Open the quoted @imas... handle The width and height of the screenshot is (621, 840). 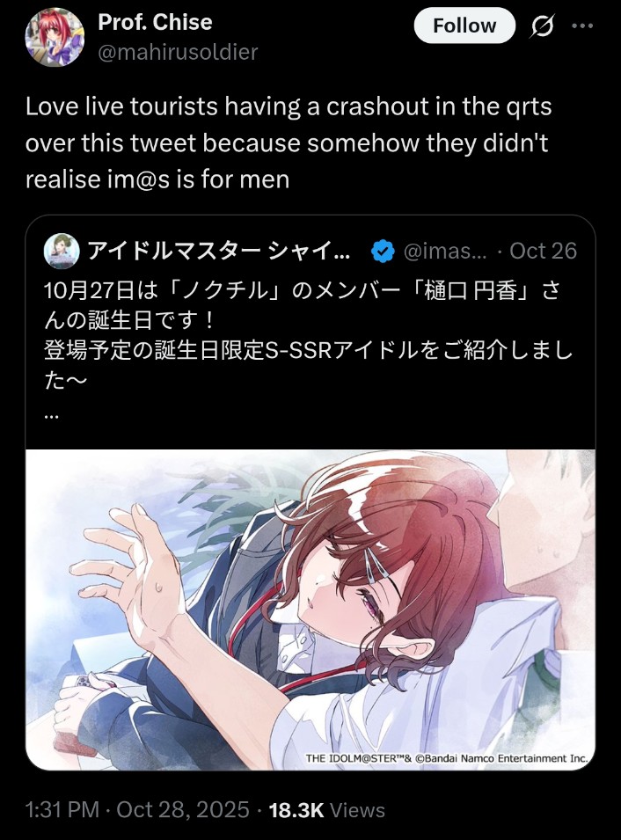point(445,251)
